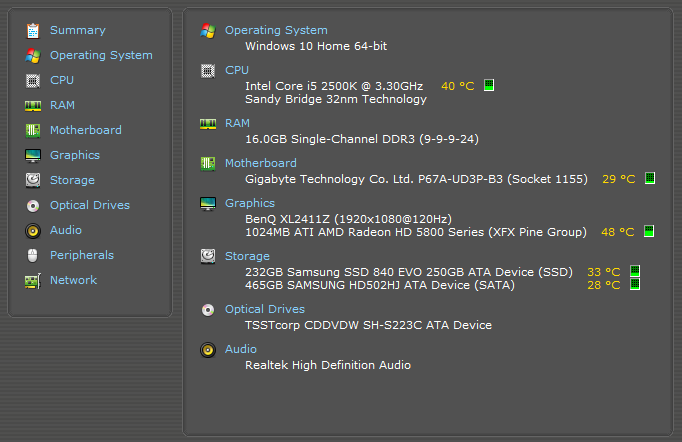This screenshot has height=442, width=682.
Task: Open the Summary sidebar clipboard icon
Action: 33,30
